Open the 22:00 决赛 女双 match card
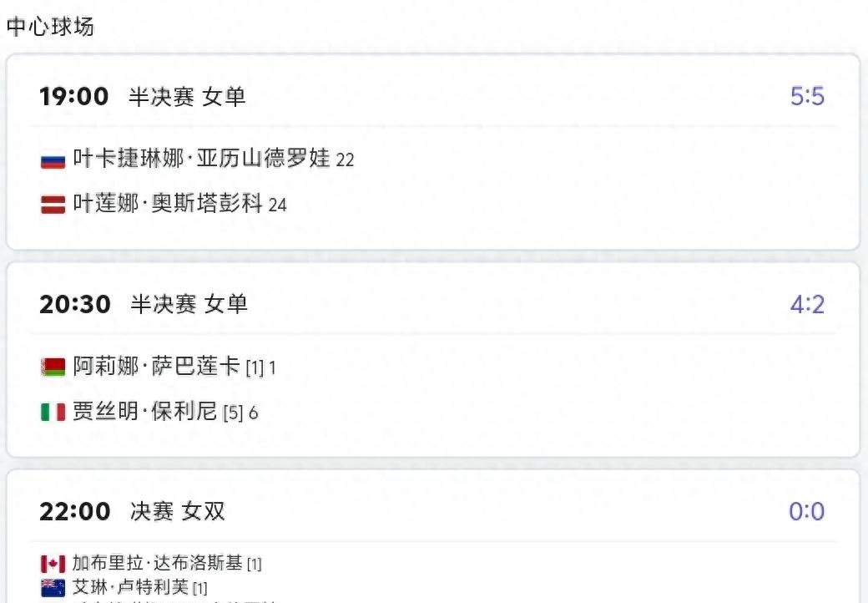 click(x=433, y=536)
